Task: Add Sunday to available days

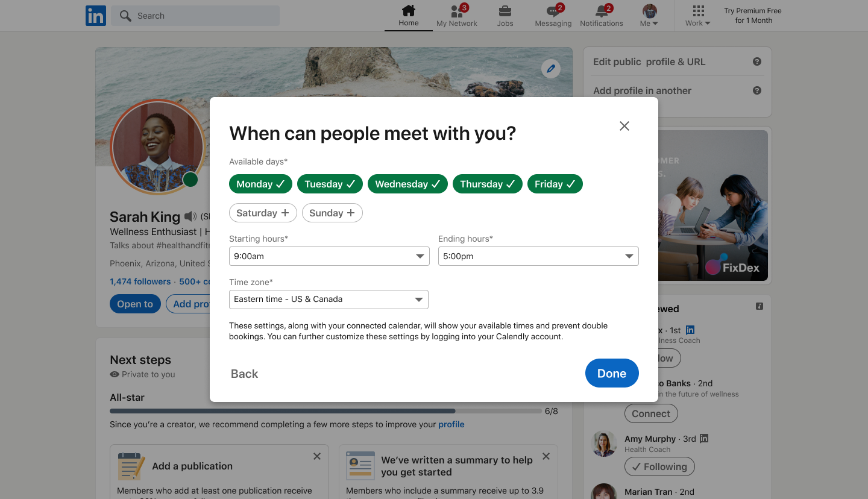Action: tap(332, 213)
